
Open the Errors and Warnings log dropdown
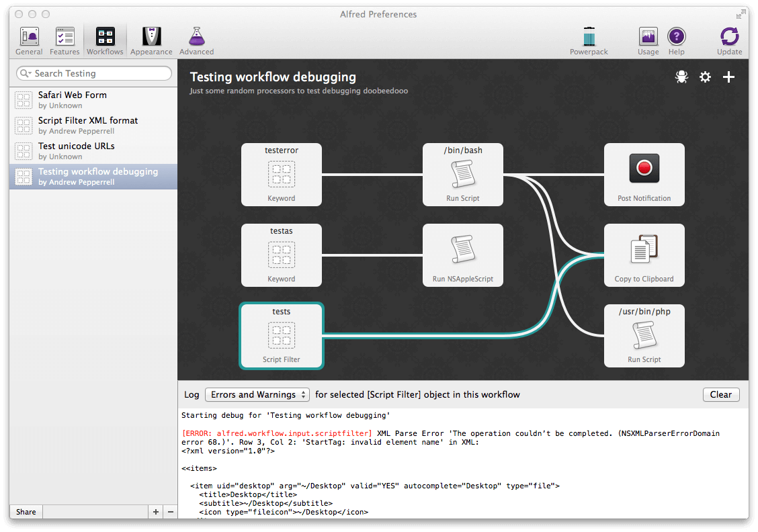[257, 394]
